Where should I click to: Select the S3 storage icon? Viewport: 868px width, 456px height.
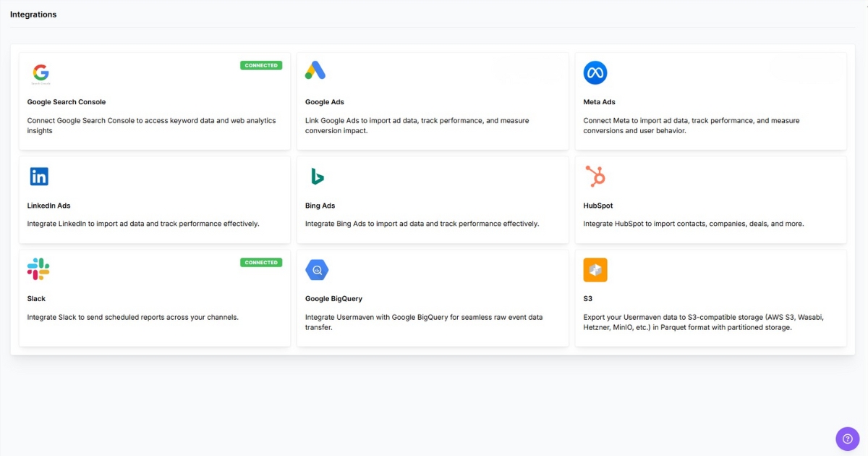tap(595, 269)
